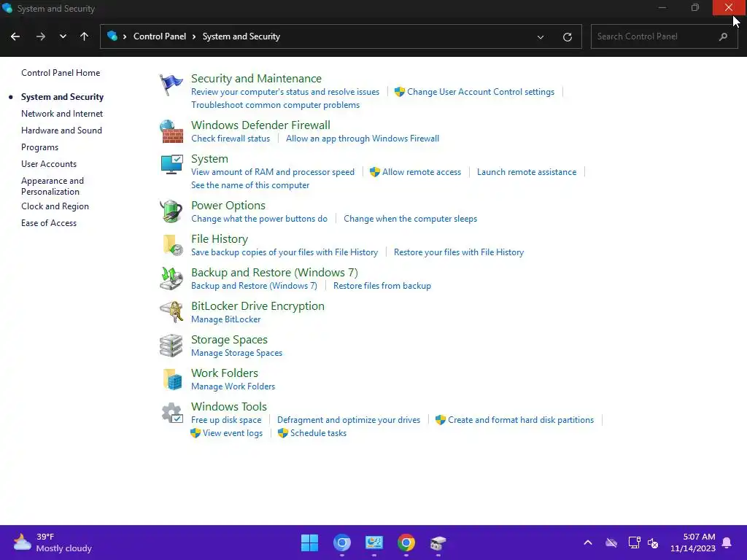Click the Backup and Restore drive icon
Image resolution: width=747 pixels, height=560 pixels.
click(x=171, y=279)
